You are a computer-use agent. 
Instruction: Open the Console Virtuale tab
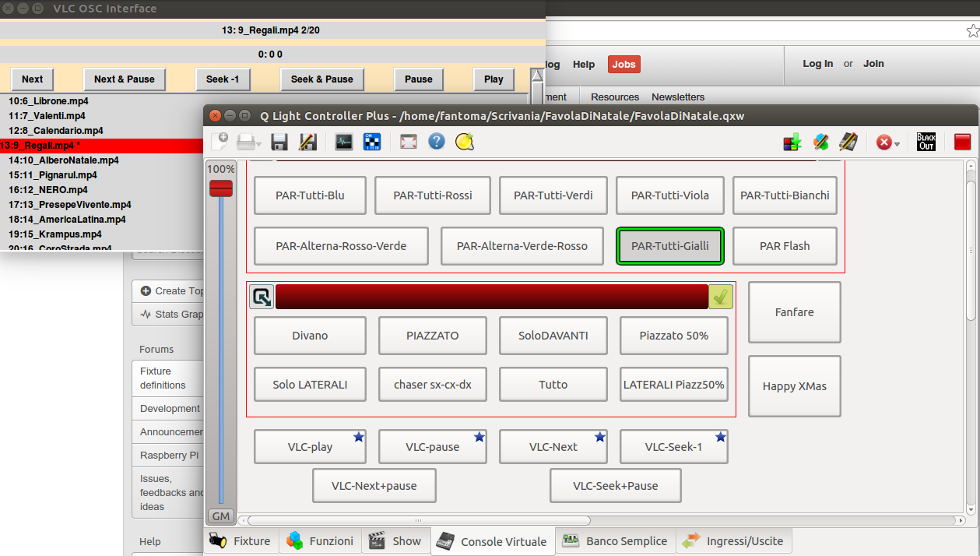tap(493, 541)
